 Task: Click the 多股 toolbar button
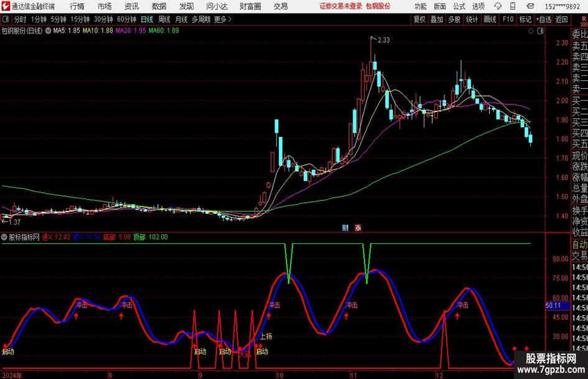point(454,19)
